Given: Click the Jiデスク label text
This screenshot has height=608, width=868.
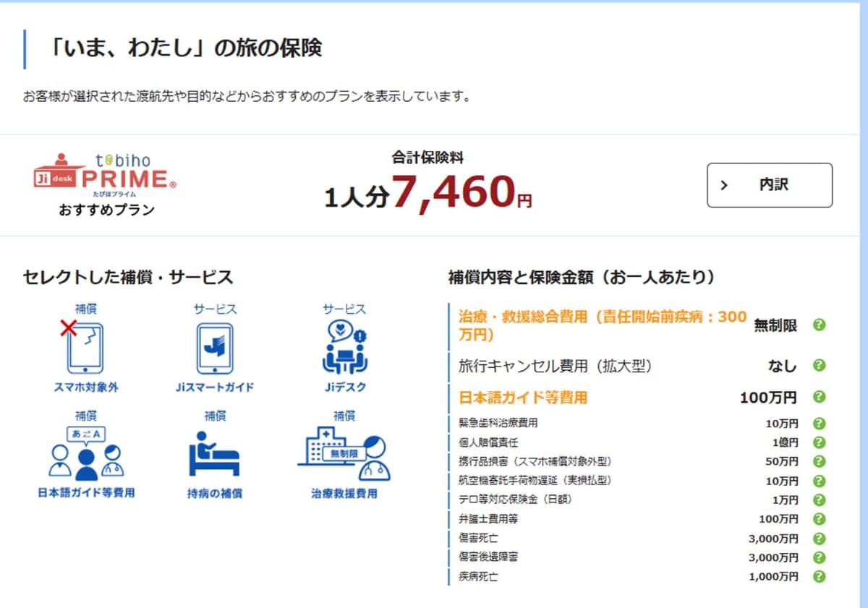Looking at the screenshot, I should (x=345, y=387).
